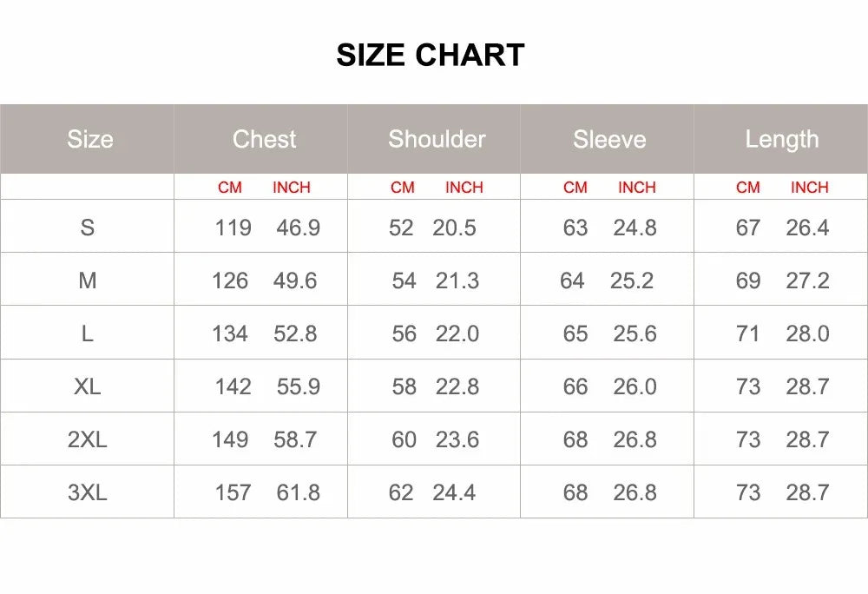Select shoulder value 56 cm for L
868x594 pixels.
pyautogui.click(x=404, y=333)
